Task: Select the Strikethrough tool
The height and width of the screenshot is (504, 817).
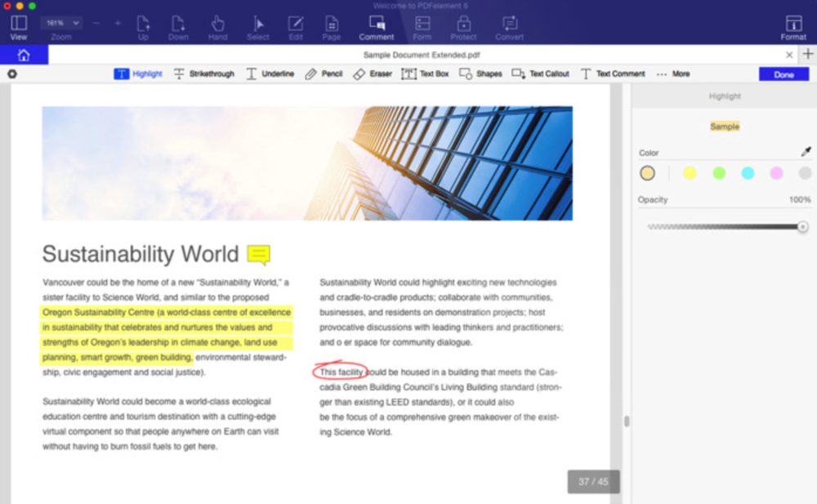Action: 203,74
